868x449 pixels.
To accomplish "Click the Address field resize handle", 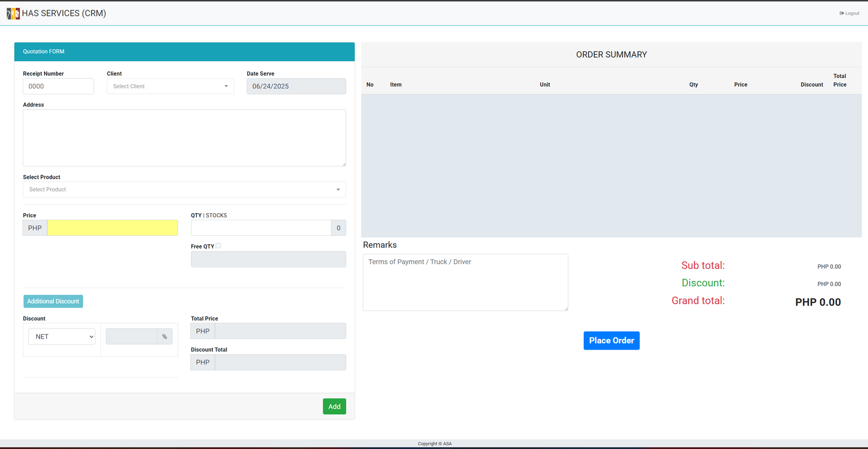I will coord(343,164).
